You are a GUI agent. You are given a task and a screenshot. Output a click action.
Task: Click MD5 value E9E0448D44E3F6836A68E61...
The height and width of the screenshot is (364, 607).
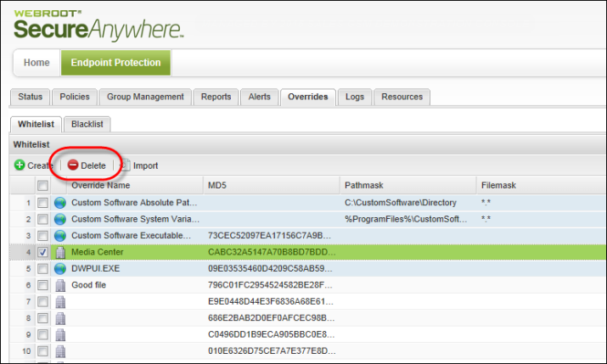[271, 302]
